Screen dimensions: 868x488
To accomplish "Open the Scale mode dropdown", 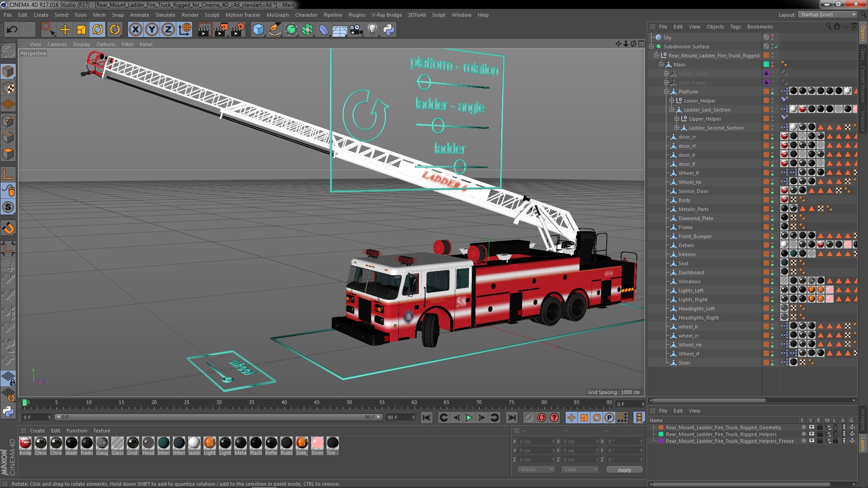I will coord(580,469).
